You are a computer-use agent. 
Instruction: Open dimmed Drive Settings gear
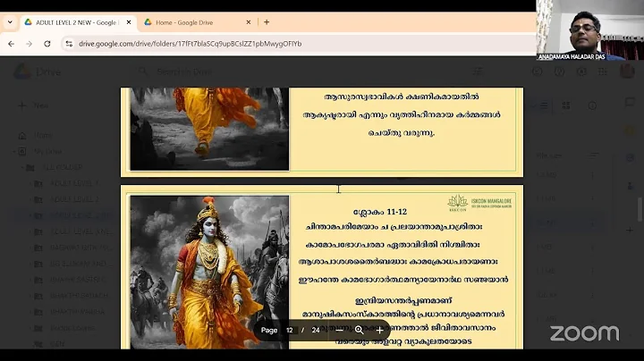click(581, 71)
